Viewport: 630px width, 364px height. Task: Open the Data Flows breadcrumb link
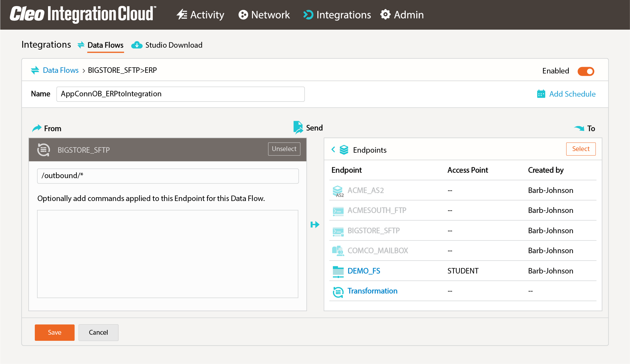pos(61,70)
